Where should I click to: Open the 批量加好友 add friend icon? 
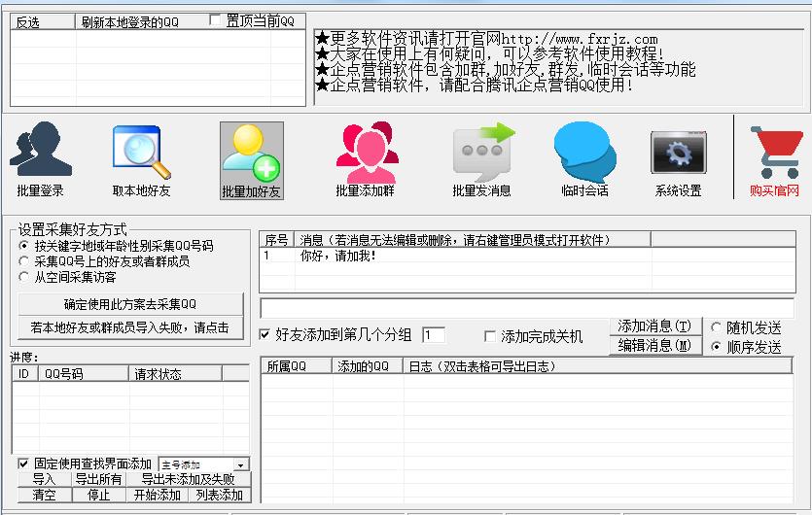tap(251, 160)
